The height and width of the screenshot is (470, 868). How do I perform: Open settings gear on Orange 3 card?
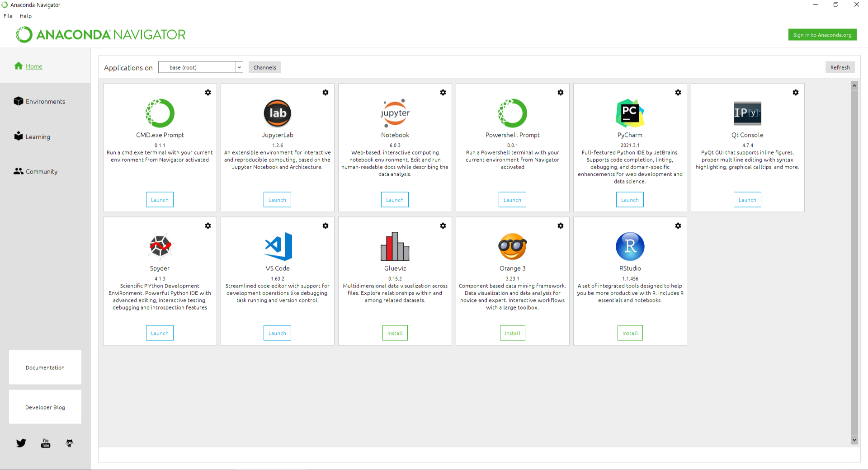pos(561,226)
